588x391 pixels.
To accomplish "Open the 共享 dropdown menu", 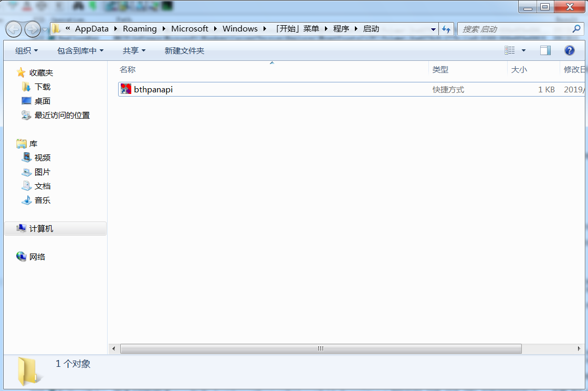I will pos(134,50).
